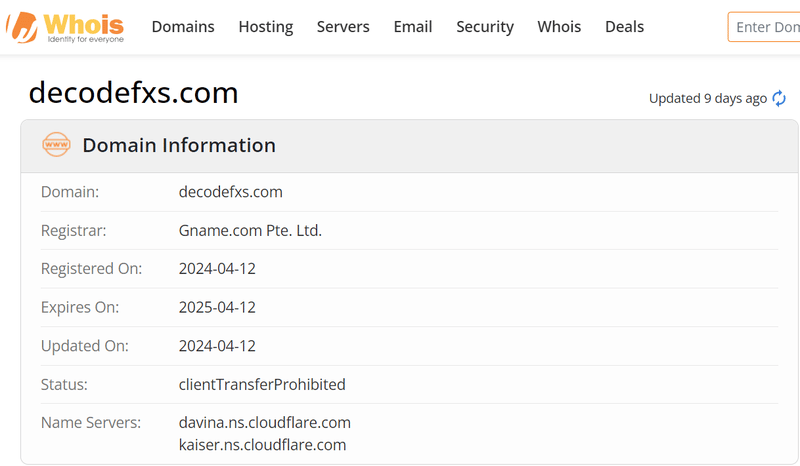
Task: Click the Updated 9 days ago text
Action: click(x=708, y=98)
